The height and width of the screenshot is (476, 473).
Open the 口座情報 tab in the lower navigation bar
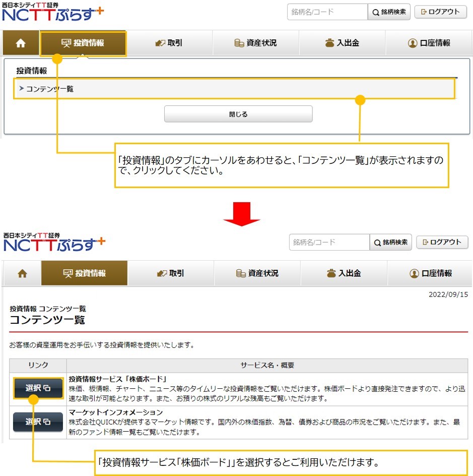pos(430,273)
